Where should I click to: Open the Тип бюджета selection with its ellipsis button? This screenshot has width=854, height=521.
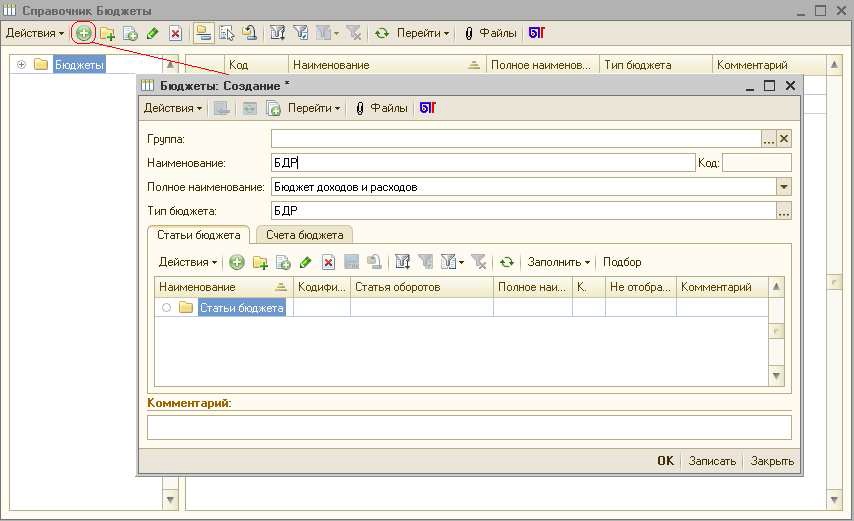coord(784,211)
